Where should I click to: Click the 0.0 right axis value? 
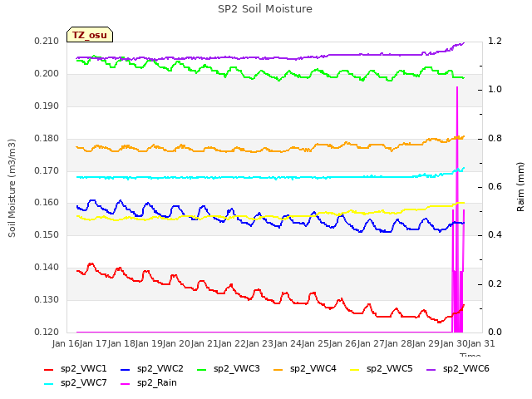(495, 332)
